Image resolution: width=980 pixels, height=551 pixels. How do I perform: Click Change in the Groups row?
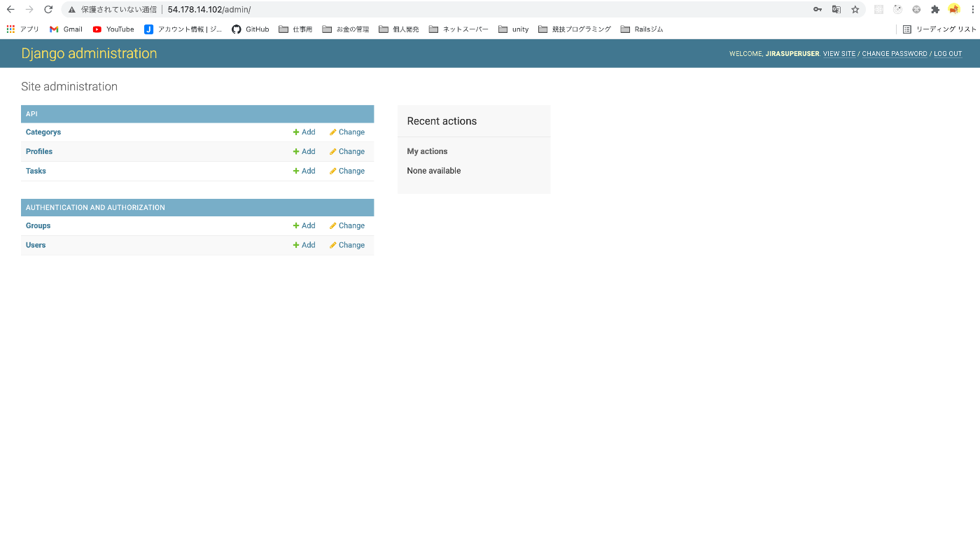[x=347, y=225]
